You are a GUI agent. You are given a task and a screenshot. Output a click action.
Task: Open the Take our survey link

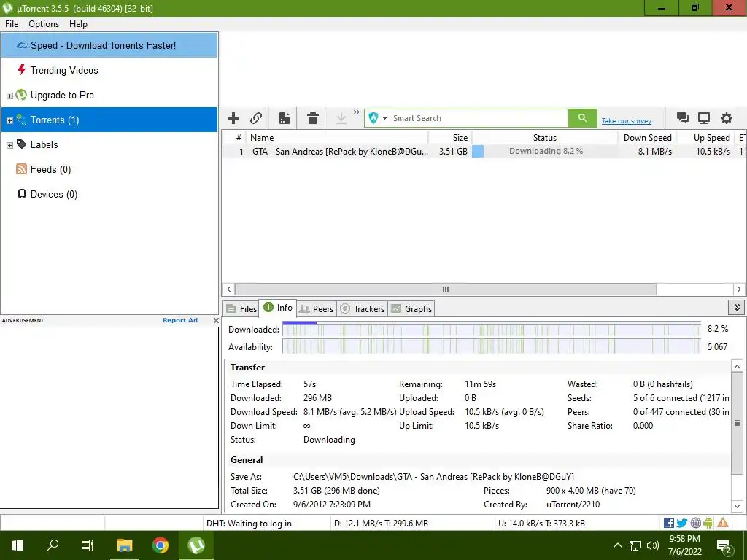tap(627, 121)
